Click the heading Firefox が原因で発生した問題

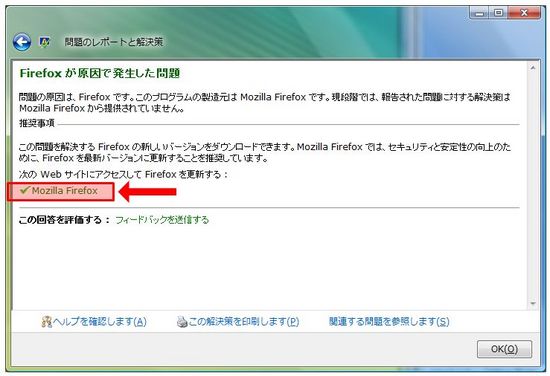tap(100, 73)
